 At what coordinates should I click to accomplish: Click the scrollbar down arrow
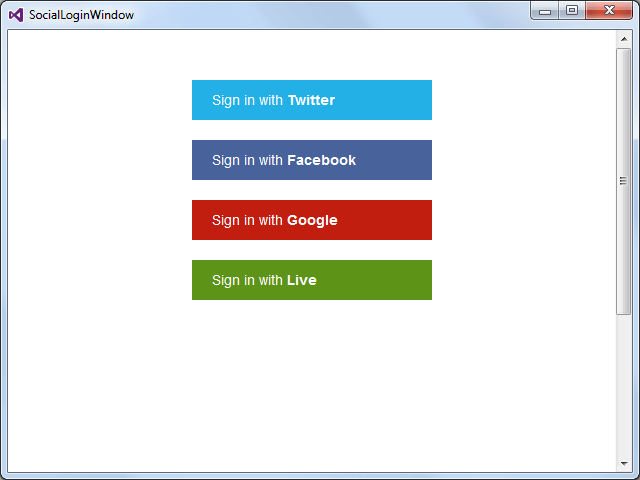pyautogui.click(x=624, y=464)
